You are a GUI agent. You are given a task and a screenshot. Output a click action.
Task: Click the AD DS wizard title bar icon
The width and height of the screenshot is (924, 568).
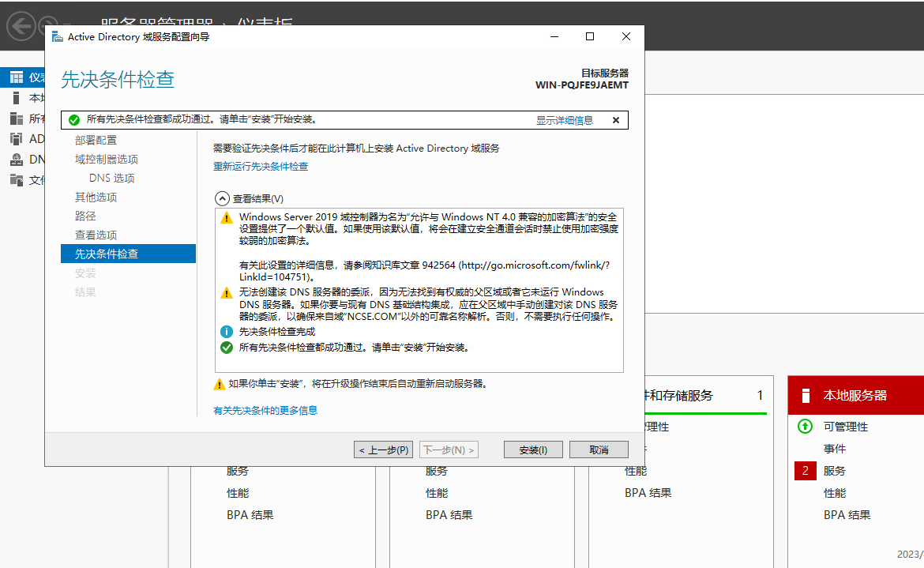(57, 37)
